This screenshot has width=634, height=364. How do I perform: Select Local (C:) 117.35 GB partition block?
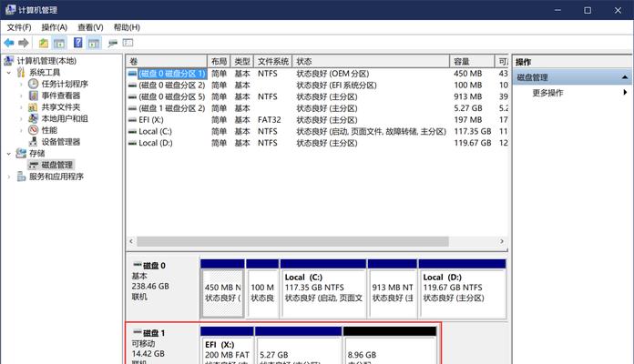click(323, 288)
